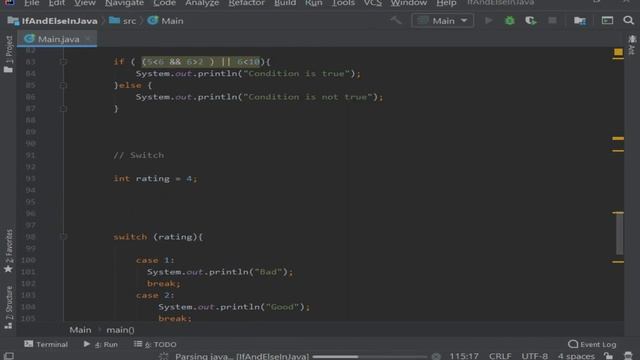Toggle tool window bars icon in status bar
640x360 pixels.
9,356
